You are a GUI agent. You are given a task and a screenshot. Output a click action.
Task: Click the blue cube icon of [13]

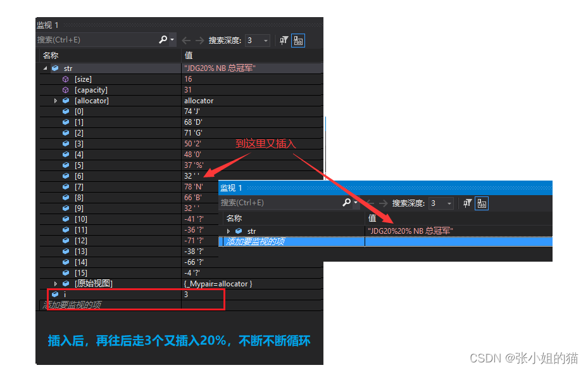[x=66, y=252]
